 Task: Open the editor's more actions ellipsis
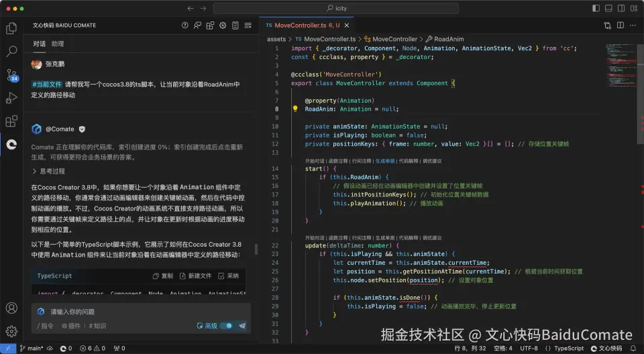point(633,25)
